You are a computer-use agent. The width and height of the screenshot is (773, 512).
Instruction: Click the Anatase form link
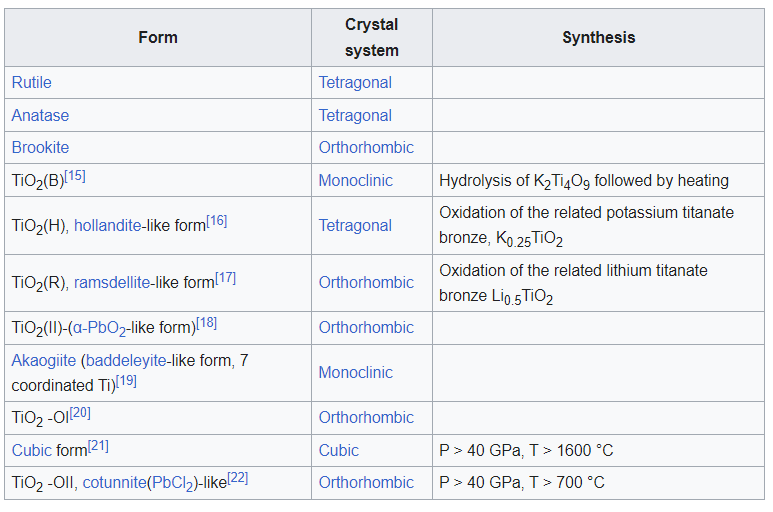40,115
